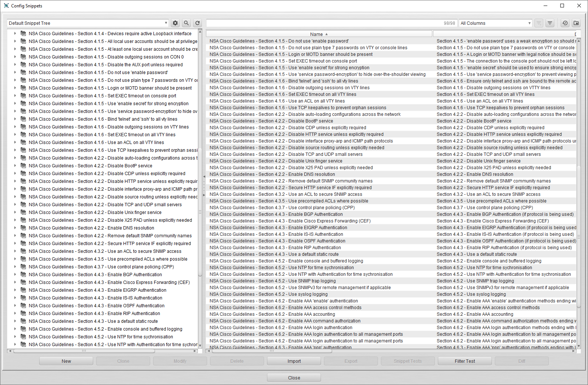This screenshot has width=588, height=385.
Task: Expand tree node 'Disable CDP unless explicitly required'
Action: coord(15,173)
